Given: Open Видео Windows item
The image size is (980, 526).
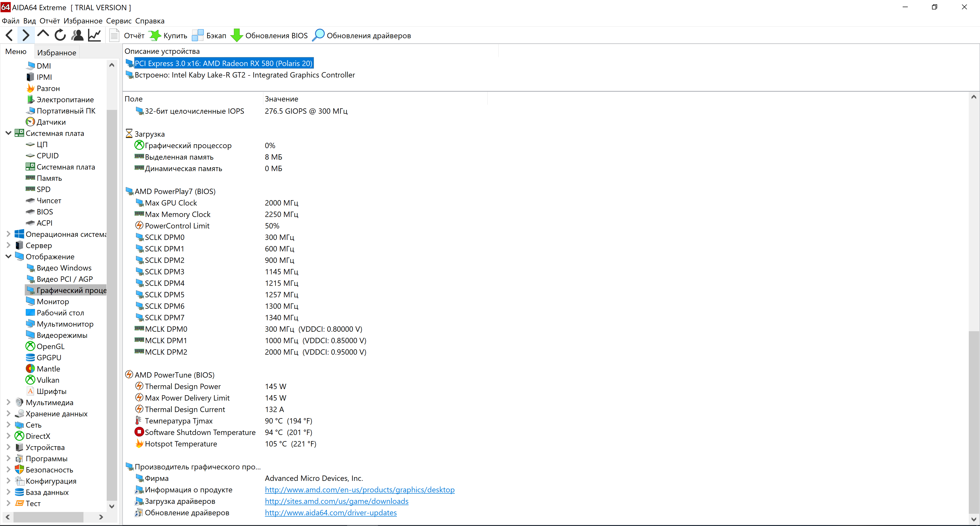Looking at the screenshot, I should click(x=59, y=267).
